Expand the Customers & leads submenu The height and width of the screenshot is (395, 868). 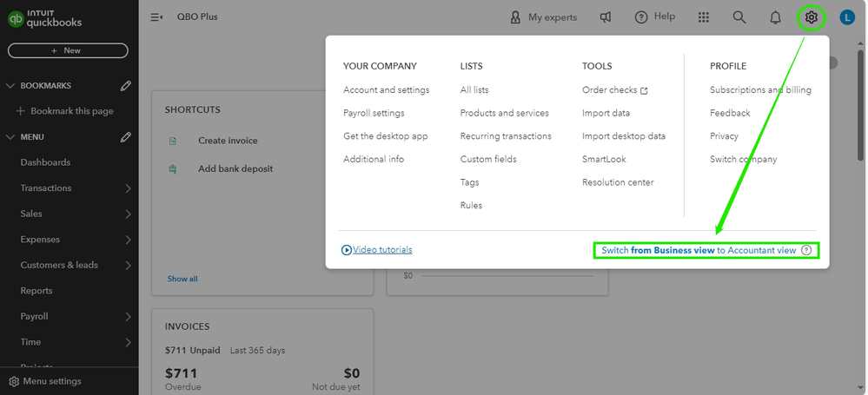(x=128, y=266)
